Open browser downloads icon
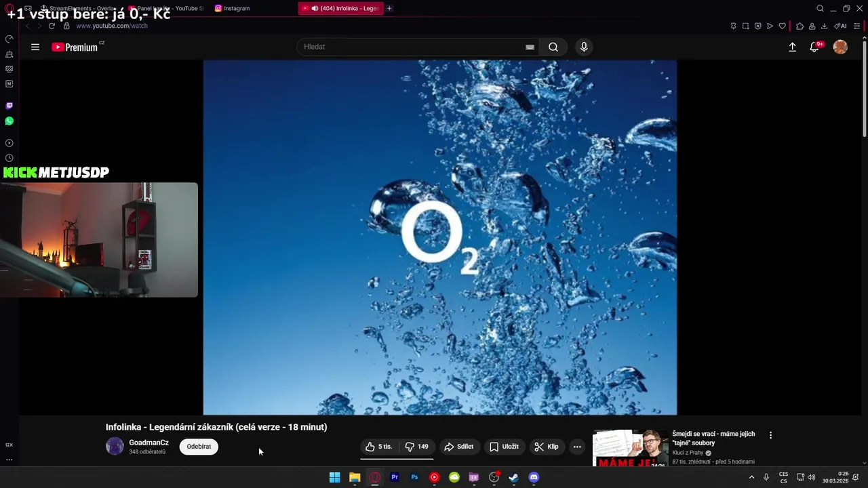This screenshot has height=488, width=868. [x=824, y=26]
